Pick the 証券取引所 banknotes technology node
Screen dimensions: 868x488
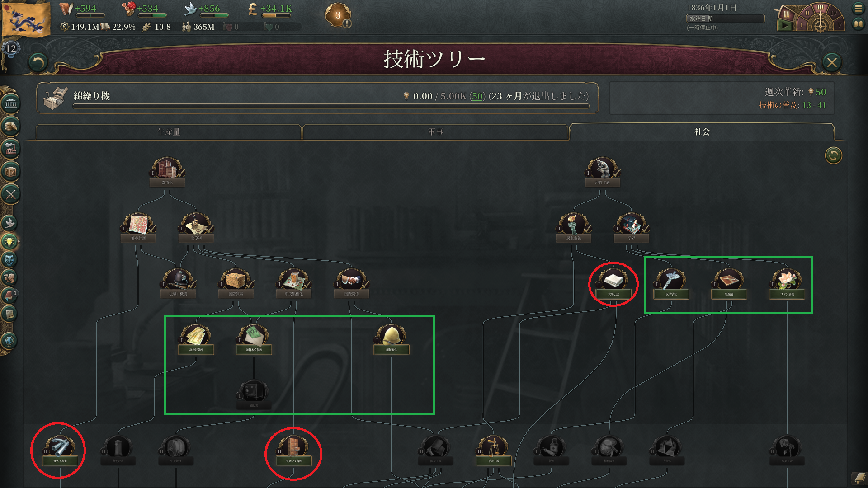196,340
